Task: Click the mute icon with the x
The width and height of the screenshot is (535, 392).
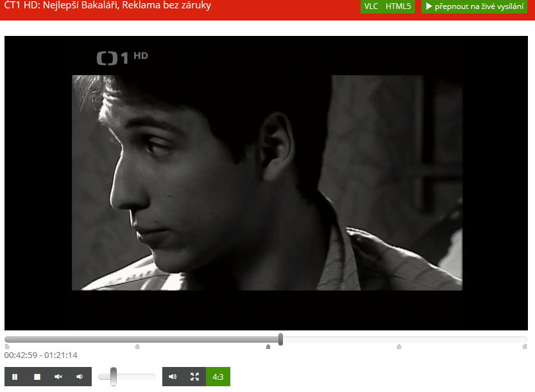Action: pos(58,377)
